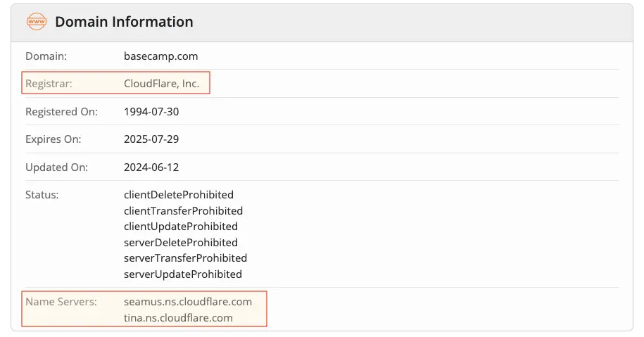Image resolution: width=644 pixels, height=337 pixels.
Task: Click the serverTransferProhibited status
Action: coord(185,258)
